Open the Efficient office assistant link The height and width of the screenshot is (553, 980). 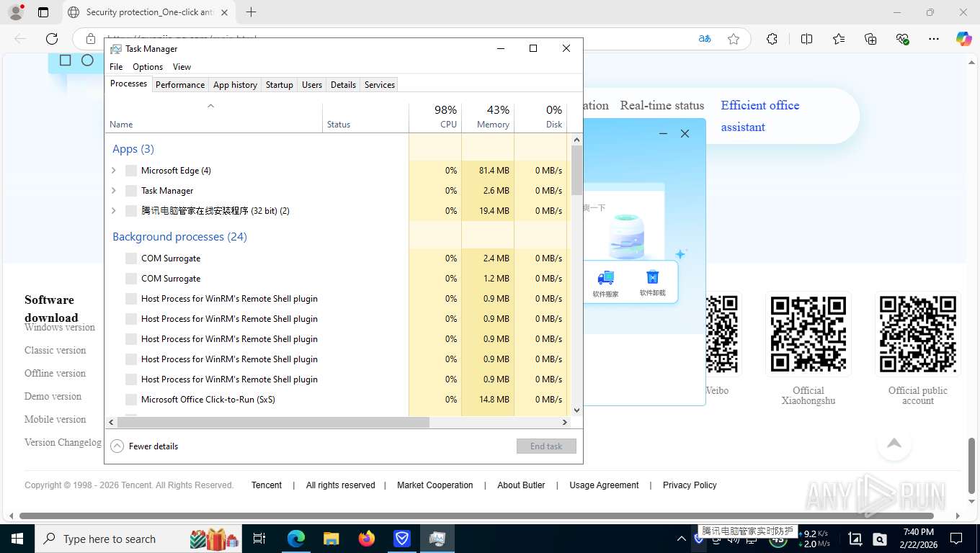(x=760, y=116)
